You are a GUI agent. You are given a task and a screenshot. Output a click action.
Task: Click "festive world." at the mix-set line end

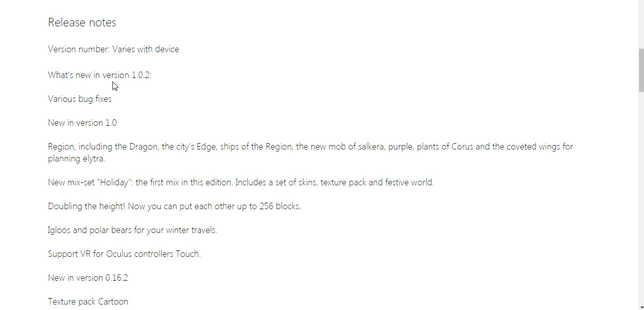(x=410, y=182)
